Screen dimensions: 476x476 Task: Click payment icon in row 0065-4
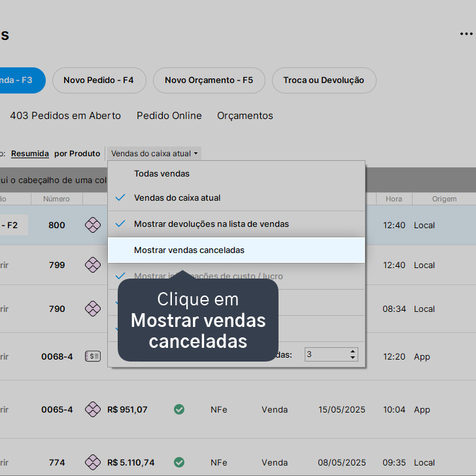tap(93, 409)
